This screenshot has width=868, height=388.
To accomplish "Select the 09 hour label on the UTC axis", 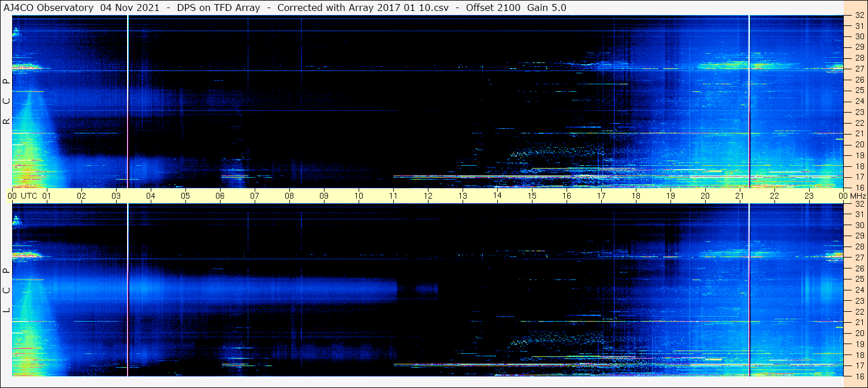I will pyautogui.click(x=324, y=196).
